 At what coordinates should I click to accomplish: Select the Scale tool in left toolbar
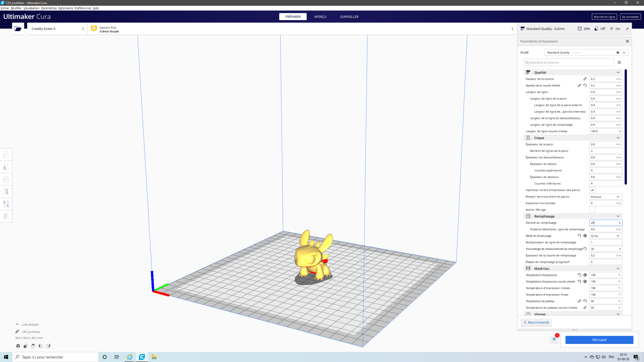(6, 167)
